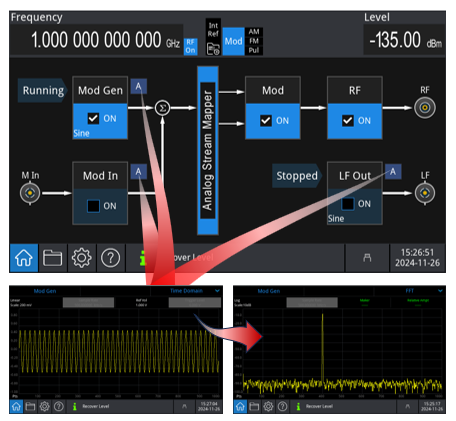Click Sine waveform label in Mod Gen

click(81, 133)
